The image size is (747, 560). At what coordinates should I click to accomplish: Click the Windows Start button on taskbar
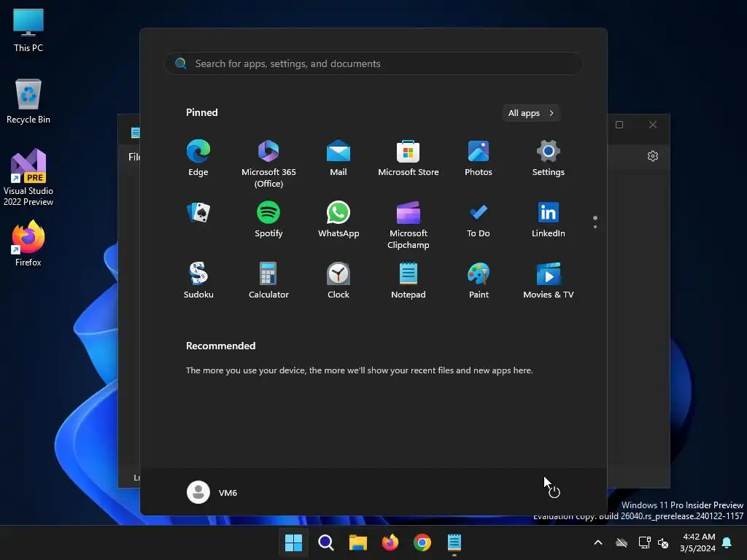click(293, 542)
